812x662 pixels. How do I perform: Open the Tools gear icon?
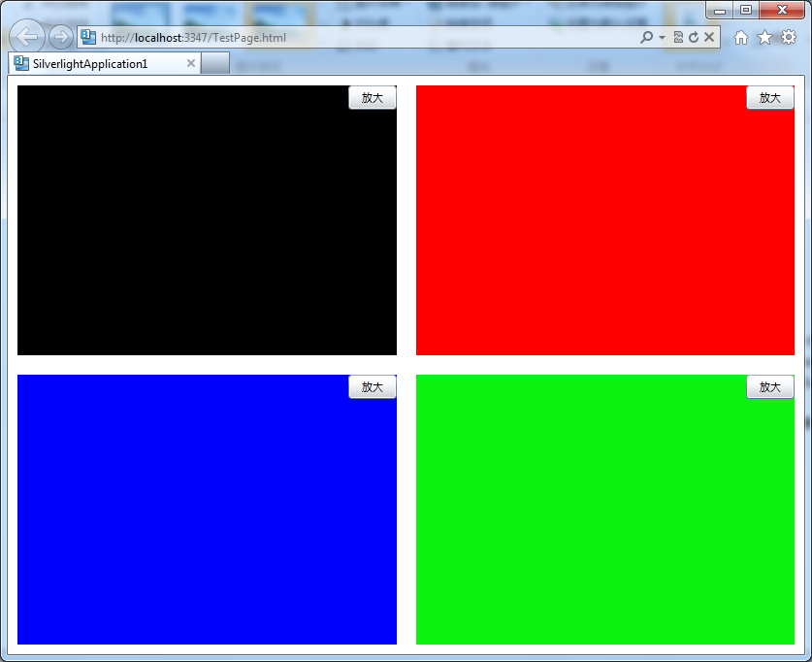point(789,37)
